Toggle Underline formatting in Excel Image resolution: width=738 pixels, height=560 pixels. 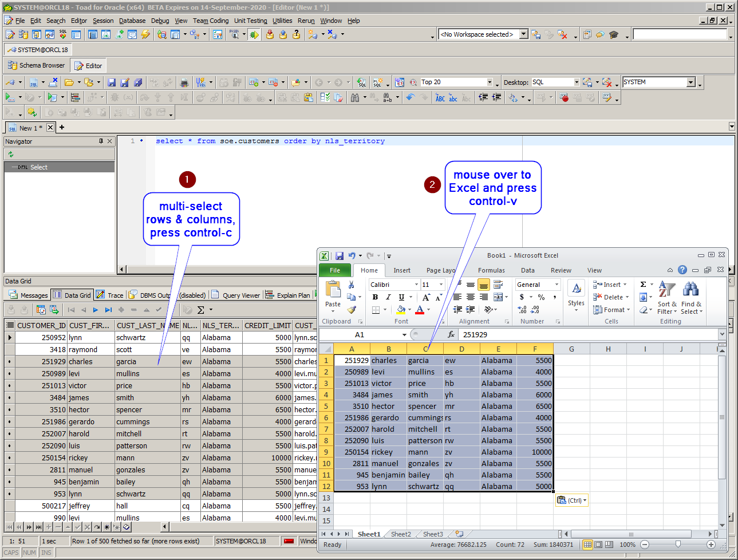401,297
